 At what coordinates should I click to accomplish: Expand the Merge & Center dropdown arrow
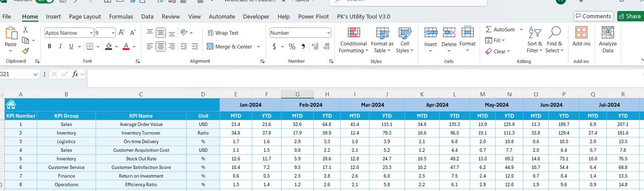click(x=259, y=46)
